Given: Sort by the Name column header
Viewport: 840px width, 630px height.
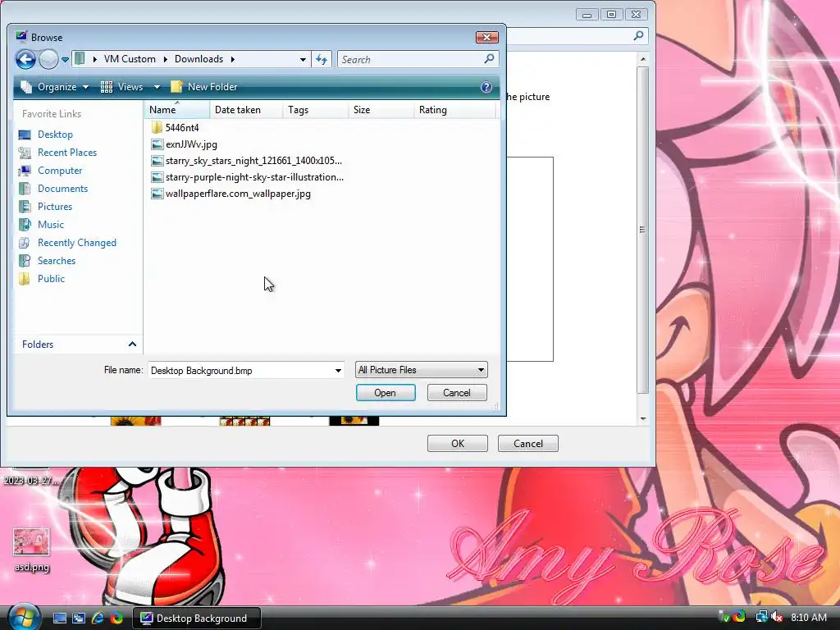Looking at the screenshot, I should pyautogui.click(x=177, y=110).
